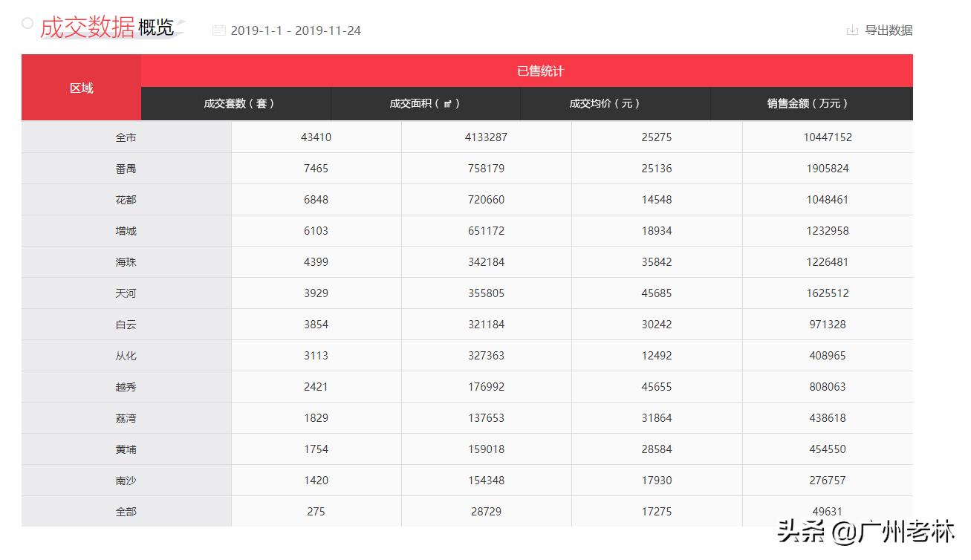This screenshot has width=971, height=560.
Task: Select the radio circle before 成交数据
Action: (x=28, y=24)
